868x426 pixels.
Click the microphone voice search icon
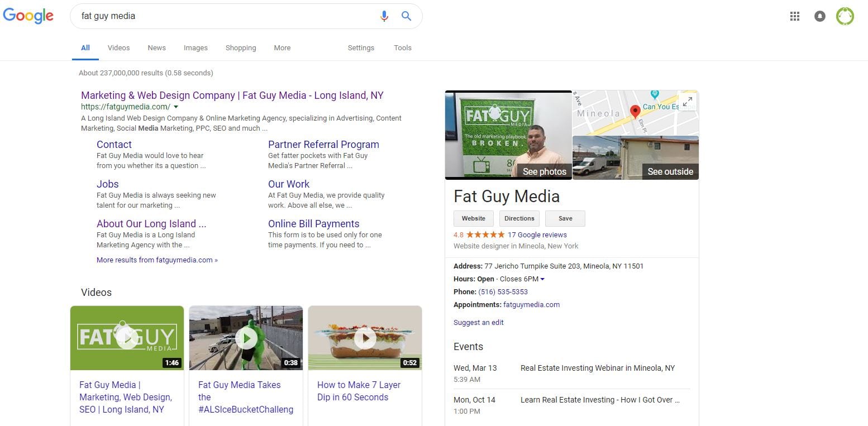384,16
